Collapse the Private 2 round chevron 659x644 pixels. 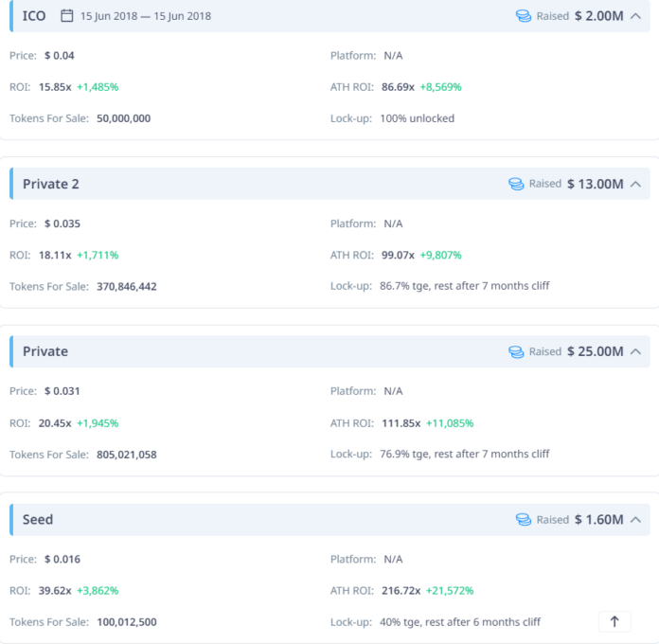click(635, 184)
